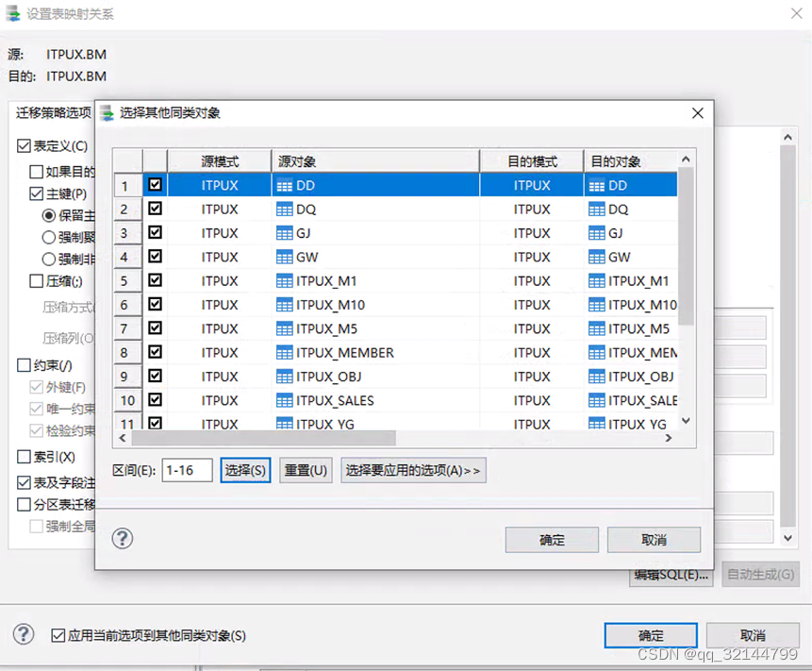Screen dimensions: 812x671
Task: Click 目的模式 column header
Action: (532, 161)
